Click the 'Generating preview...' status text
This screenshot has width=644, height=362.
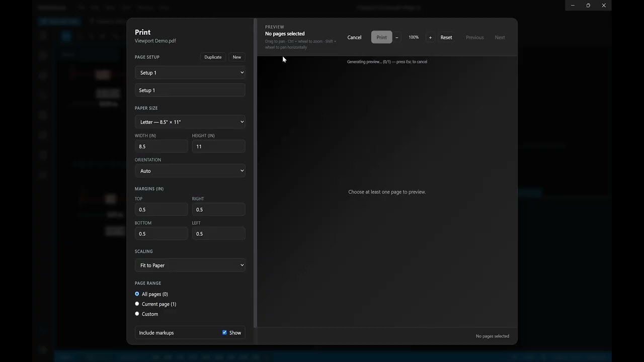point(387,62)
